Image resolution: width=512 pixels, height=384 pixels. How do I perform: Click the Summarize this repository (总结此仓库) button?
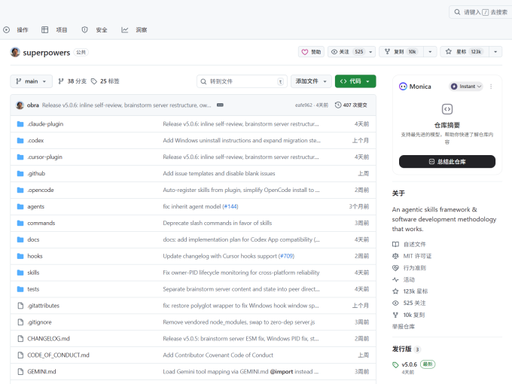[x=447, y=162]
